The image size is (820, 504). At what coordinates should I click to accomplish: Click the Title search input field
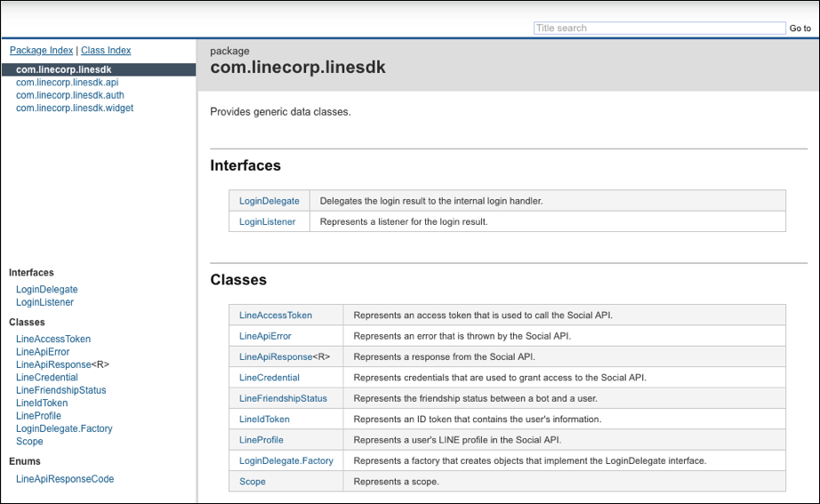click(659, 28)
